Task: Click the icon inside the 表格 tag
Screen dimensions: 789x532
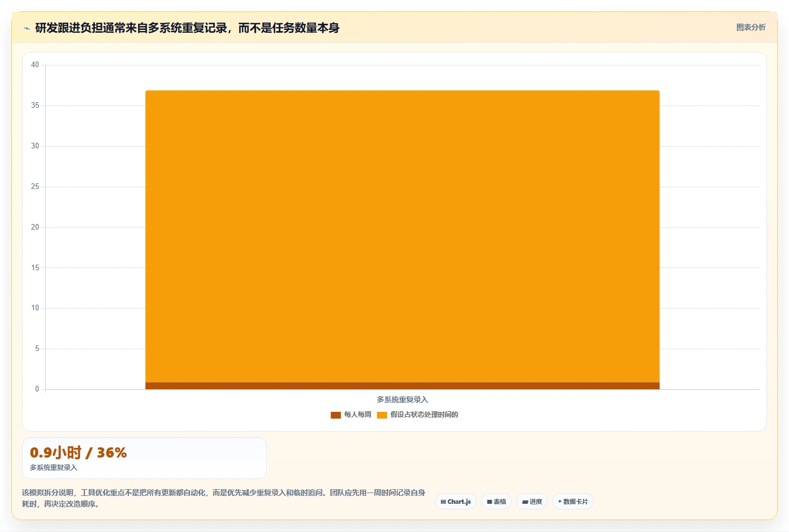Action: point(490,502)
